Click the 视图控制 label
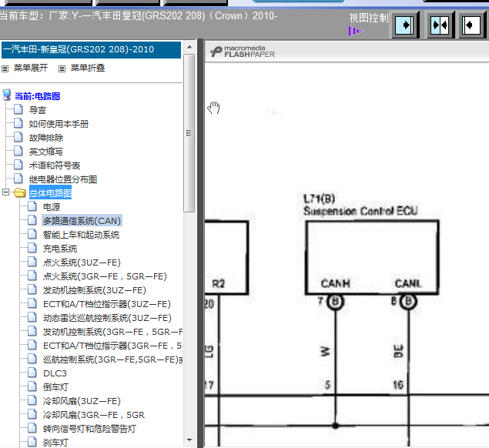489x448 pixels. pos(369,18)
